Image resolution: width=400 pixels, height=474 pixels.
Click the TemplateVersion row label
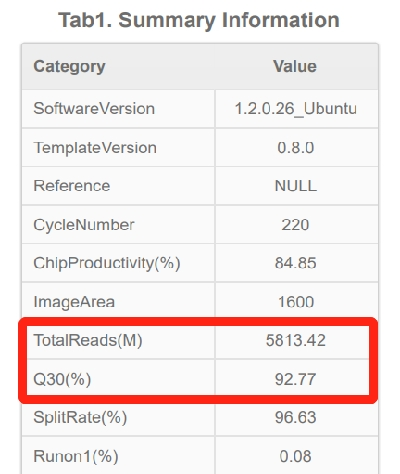tap(95, 148)
